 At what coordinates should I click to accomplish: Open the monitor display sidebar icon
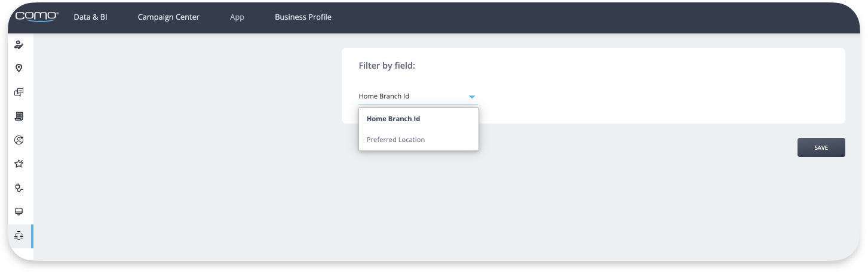pos(19,212)
